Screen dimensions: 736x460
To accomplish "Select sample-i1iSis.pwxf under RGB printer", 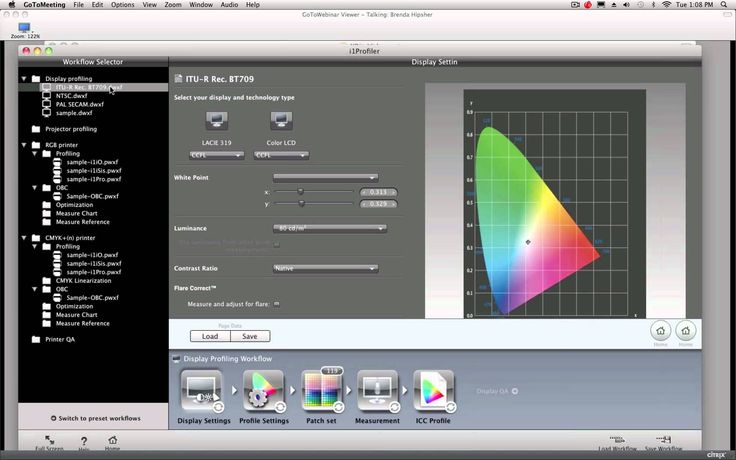I will (94, 170).
